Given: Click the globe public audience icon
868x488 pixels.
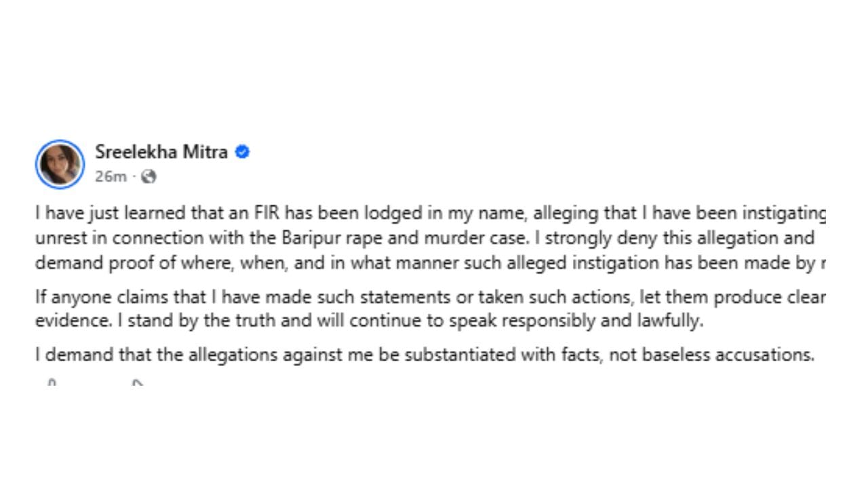Looking at the screenshot, I should tap(149, 177).
